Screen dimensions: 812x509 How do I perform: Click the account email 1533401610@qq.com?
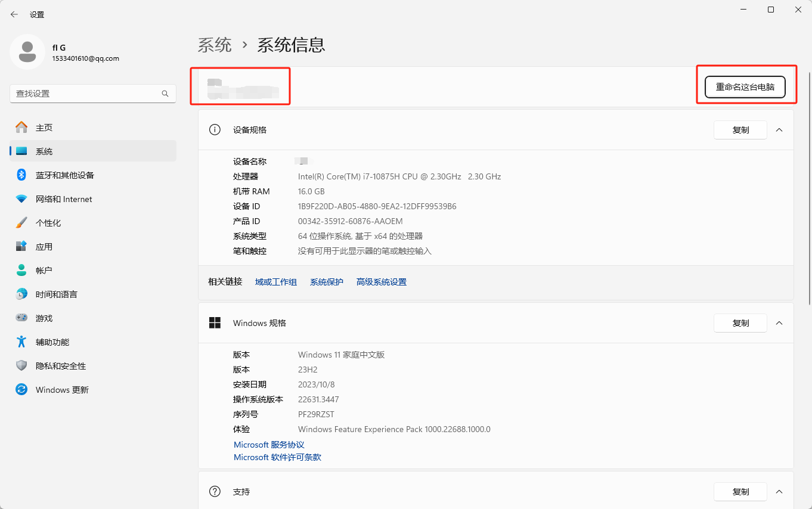coord(86,58)
